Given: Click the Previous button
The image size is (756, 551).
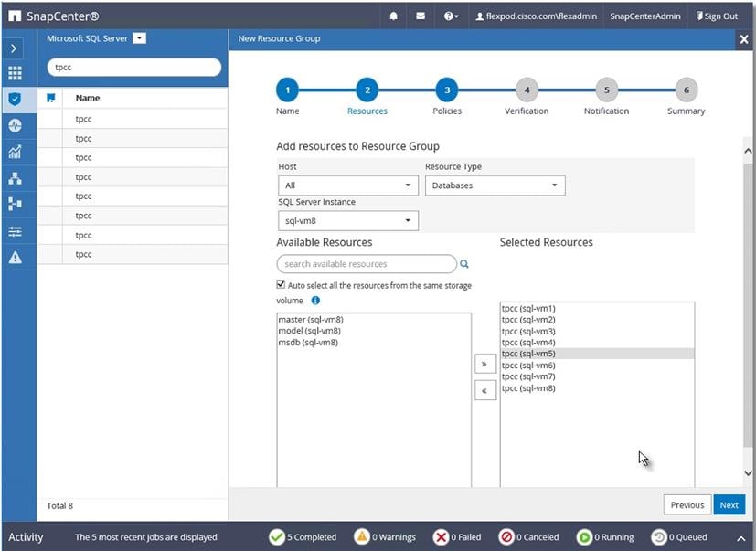Looking at the screenshot, I should (687, 504).
